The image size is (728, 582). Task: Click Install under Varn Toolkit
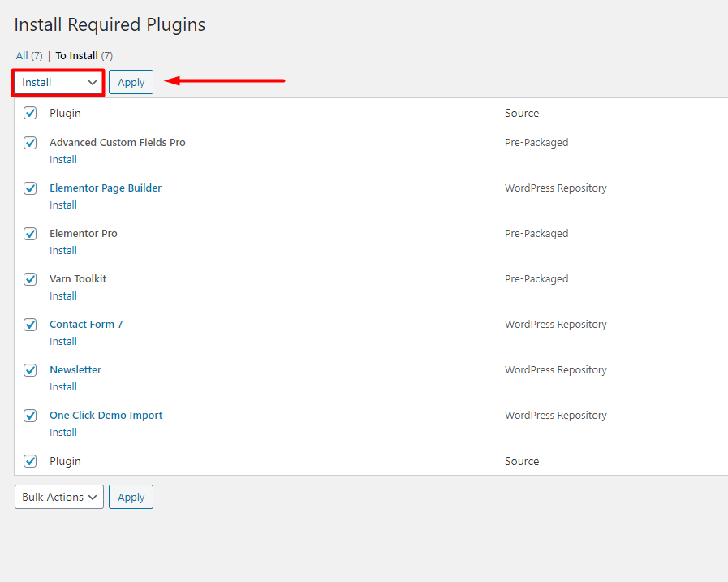point(63,296)
